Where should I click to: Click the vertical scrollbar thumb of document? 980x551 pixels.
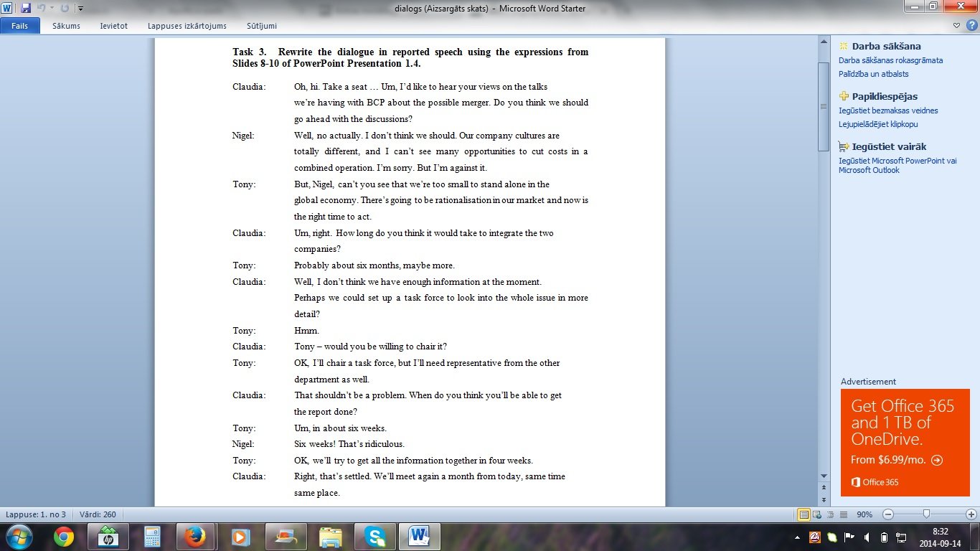[824, 106]
